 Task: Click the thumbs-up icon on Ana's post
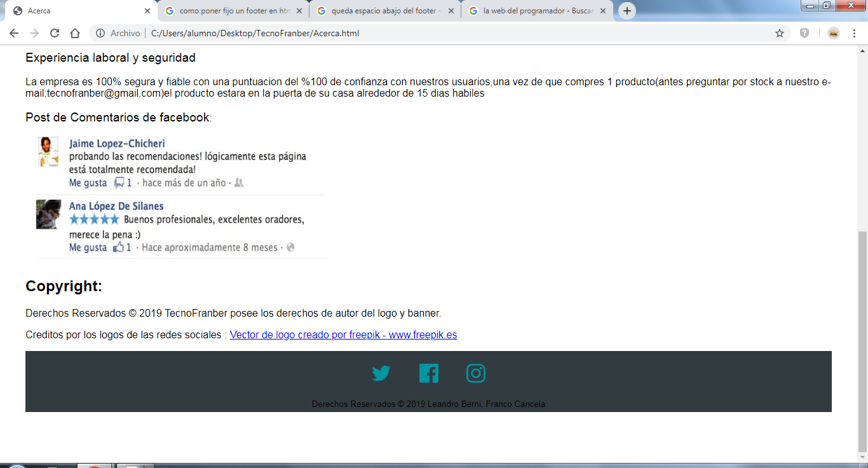pyautogui.click(x=118, y=247)
